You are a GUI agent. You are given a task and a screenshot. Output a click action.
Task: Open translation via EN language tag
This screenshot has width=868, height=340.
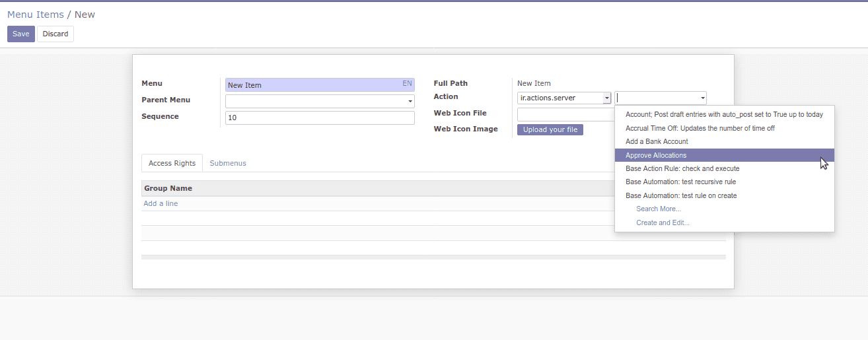(x=407, y=84)
